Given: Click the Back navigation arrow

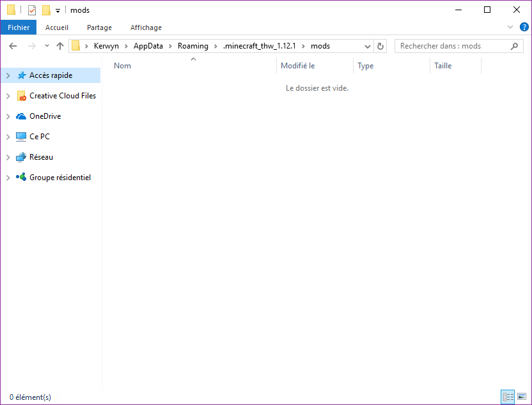Looking at the screenshot, I should coord(13,46).
